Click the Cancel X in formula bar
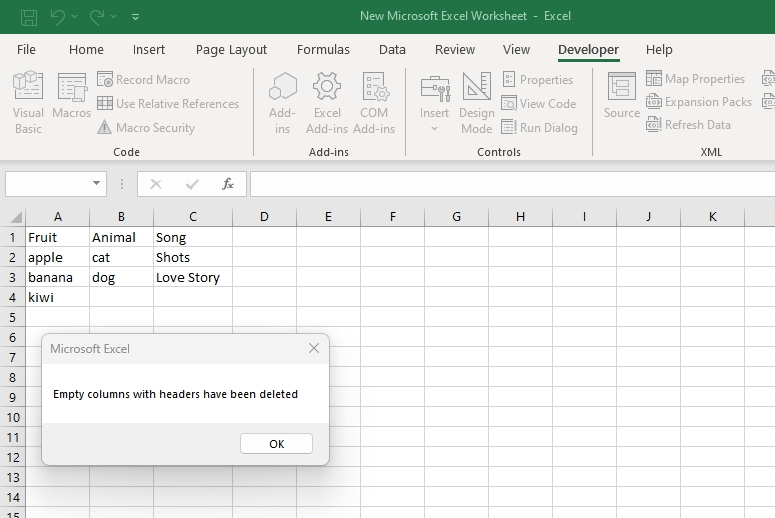The height and width of the screenshot is (518, 775). point(156,184)
